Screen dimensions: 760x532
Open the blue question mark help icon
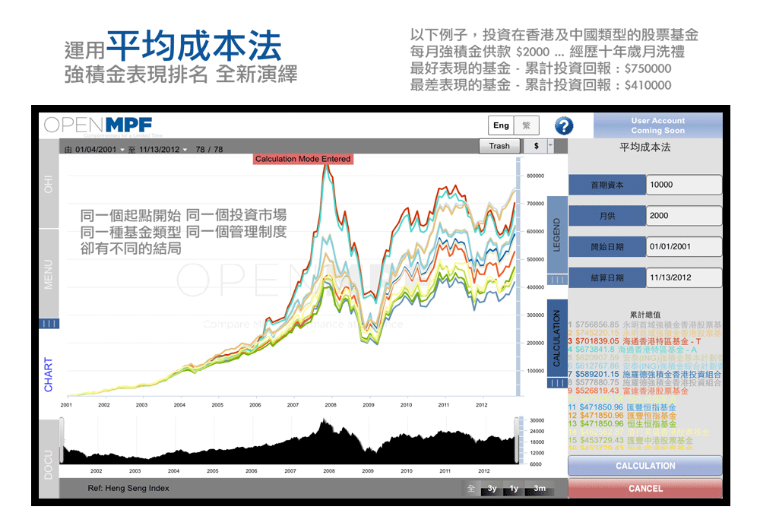pyautogui.click(x=564, y=126)
